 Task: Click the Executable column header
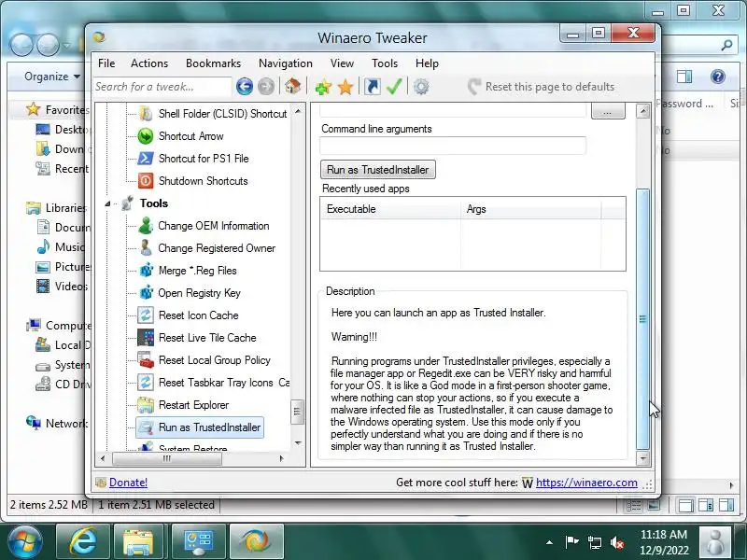[x=390, y=209]
